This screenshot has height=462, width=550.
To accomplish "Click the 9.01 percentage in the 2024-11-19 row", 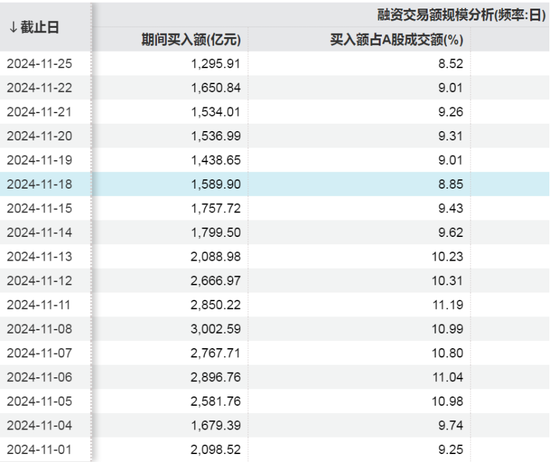I will pos(451,160).
